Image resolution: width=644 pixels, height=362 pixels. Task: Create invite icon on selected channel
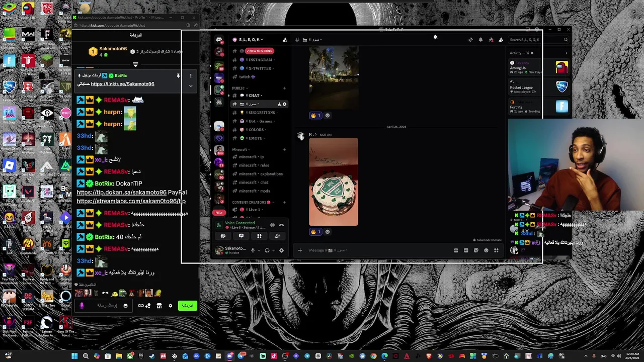tap(279, 104)
